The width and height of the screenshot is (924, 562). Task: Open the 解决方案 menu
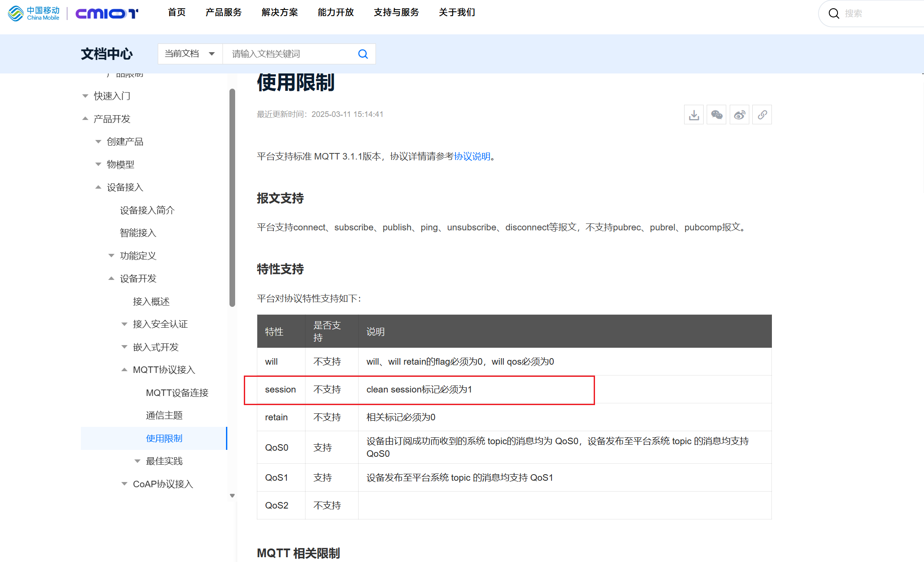[279, 13]
